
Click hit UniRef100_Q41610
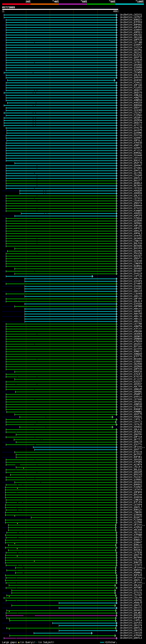point(131,344)
